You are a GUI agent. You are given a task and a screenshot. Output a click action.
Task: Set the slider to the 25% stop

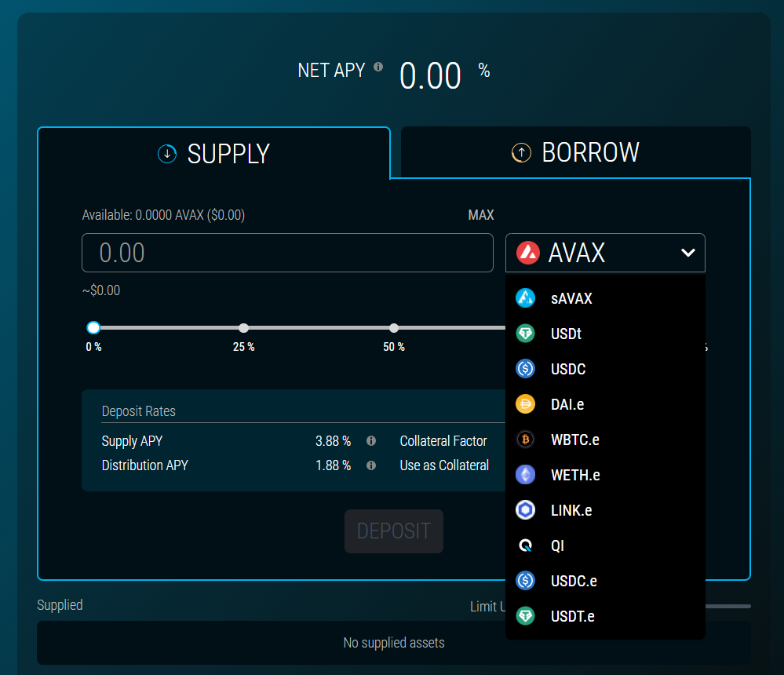pyautogui.click(x=243, y=328)
